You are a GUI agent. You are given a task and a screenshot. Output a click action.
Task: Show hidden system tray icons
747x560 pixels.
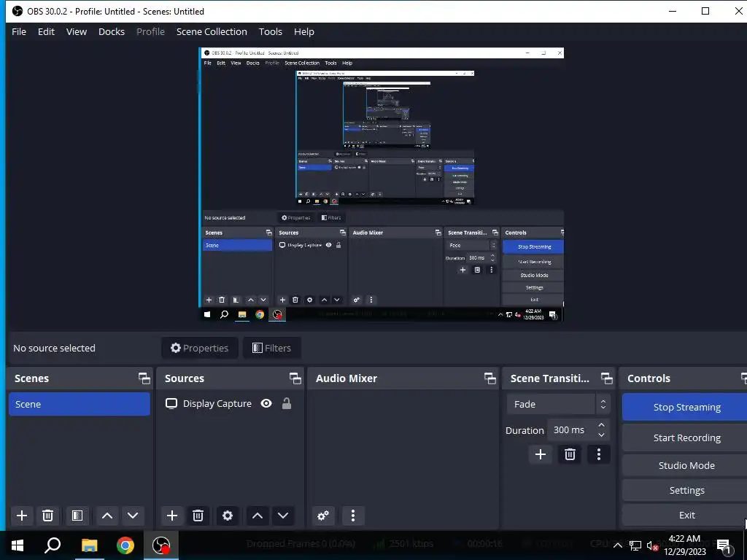617,545
